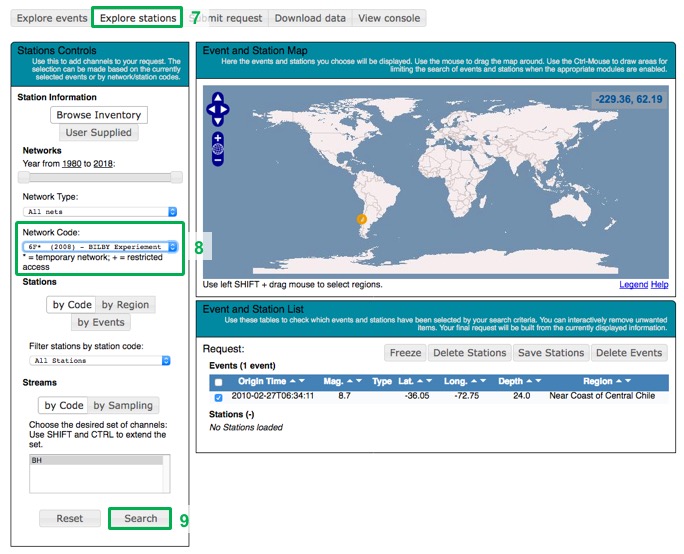
Task: Click the 2018 end year link
Action: (103, 164)
